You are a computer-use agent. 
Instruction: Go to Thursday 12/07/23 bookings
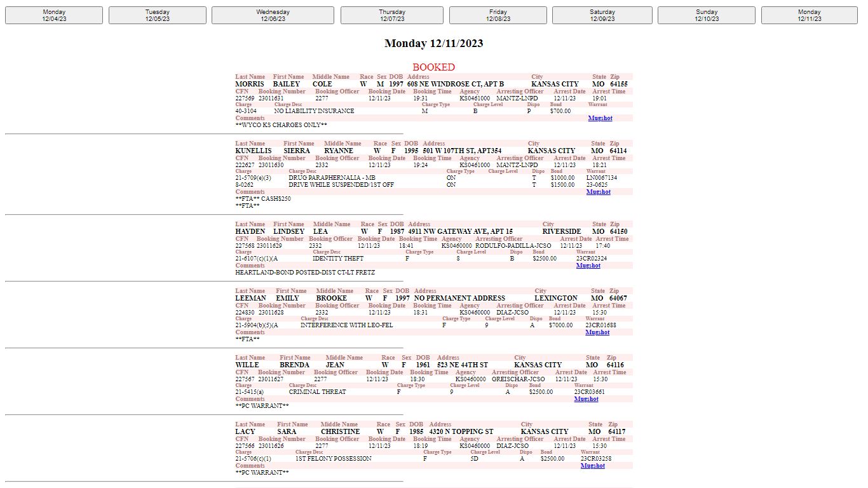point(392,15)
